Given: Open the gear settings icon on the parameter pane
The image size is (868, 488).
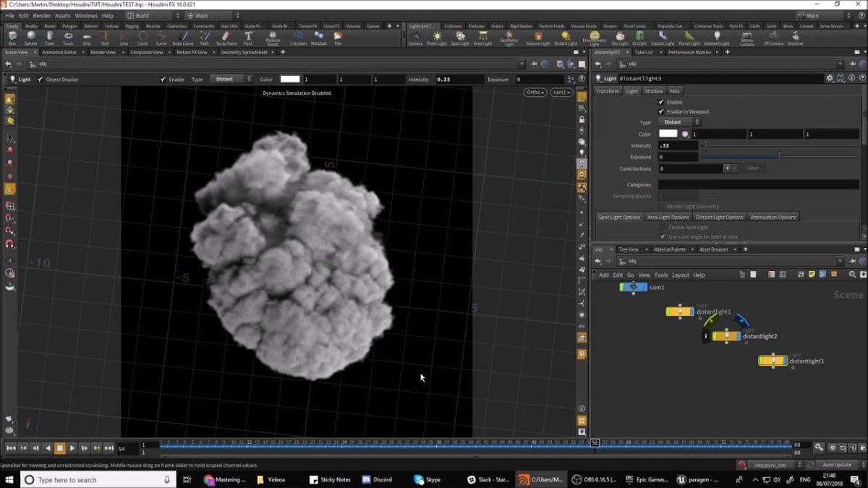Looking at the screenshot, I should coord(829,78).
